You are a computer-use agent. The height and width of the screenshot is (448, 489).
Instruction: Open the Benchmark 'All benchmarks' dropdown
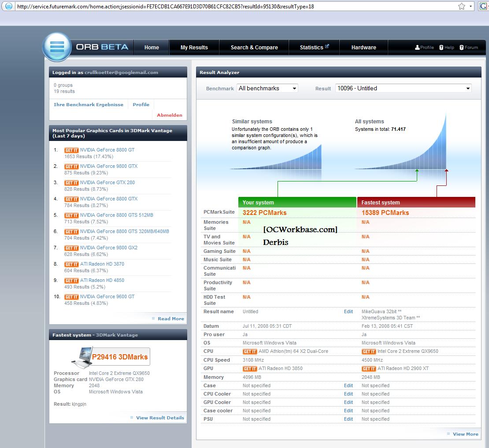[267, 88]
